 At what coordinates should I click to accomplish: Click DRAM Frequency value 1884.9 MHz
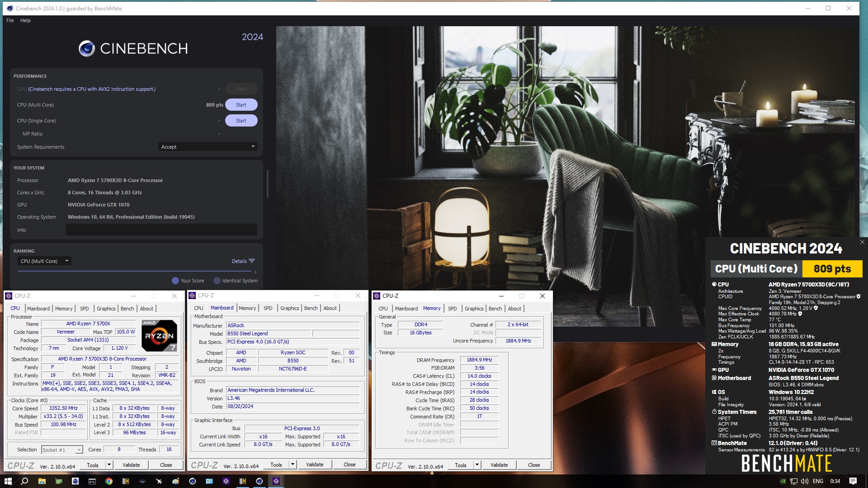click(479, 360)
